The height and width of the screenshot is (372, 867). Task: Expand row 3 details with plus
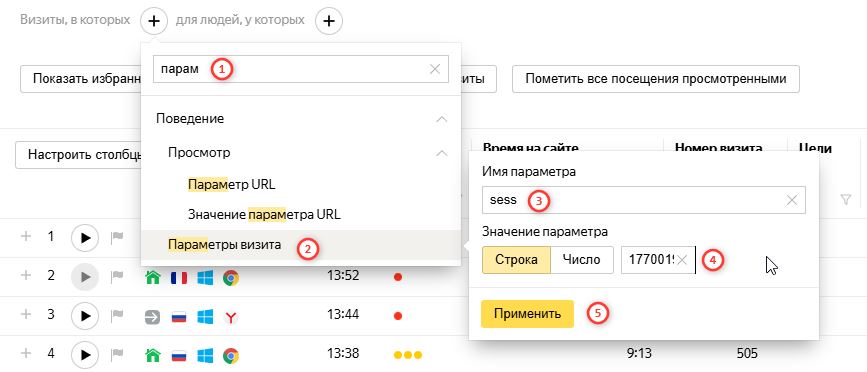[25, 315]
